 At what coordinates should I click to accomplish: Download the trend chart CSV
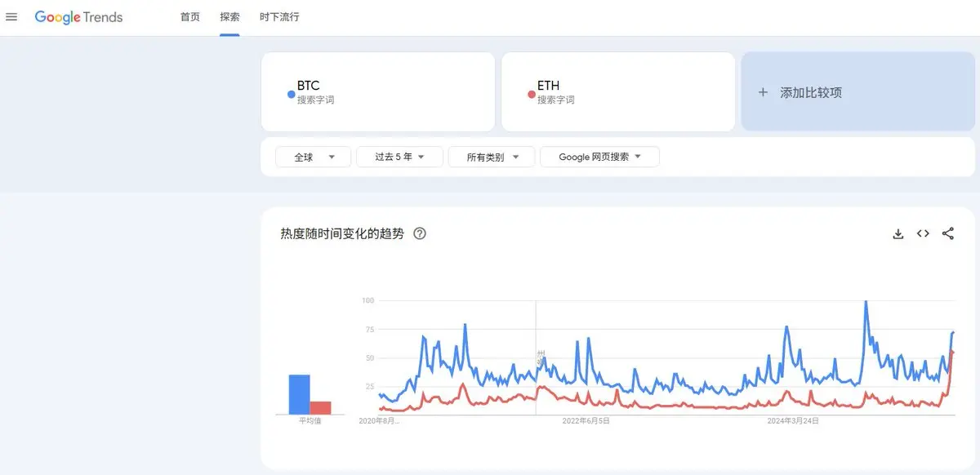898,234
